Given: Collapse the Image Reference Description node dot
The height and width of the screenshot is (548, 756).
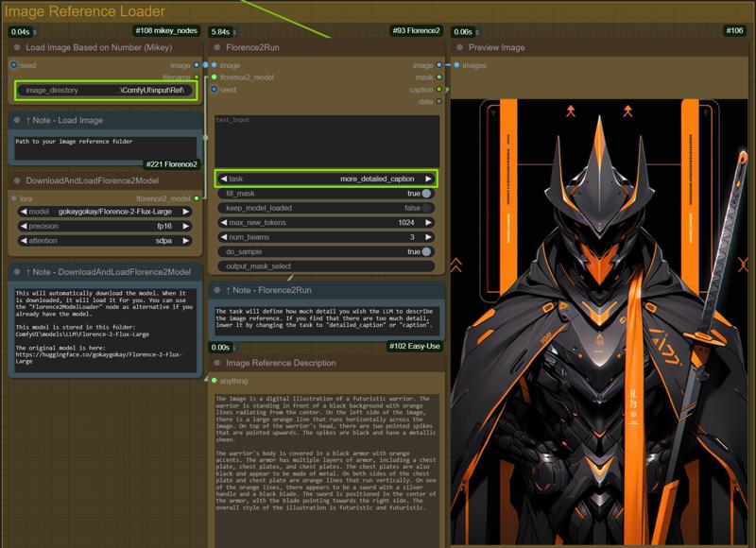Looking at the screenshot, I should tap(217, 363).
